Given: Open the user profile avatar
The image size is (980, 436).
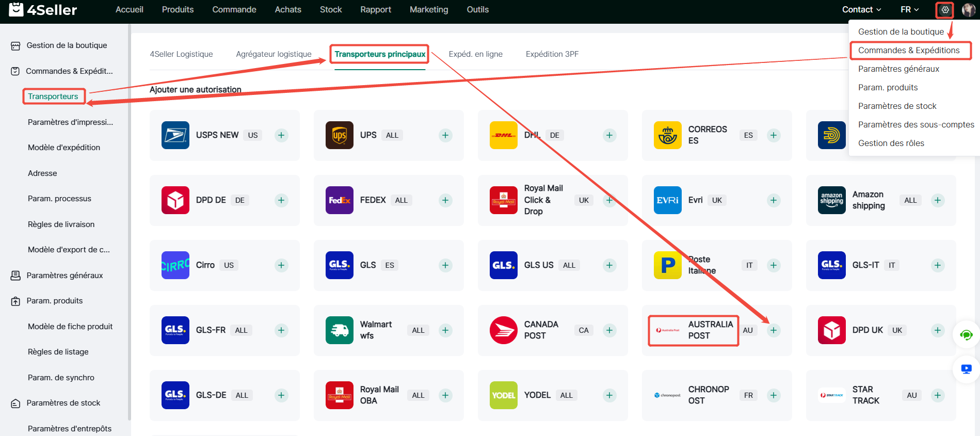Looking at the screenshot, I should pyautogui.click(x=968, y=10).
